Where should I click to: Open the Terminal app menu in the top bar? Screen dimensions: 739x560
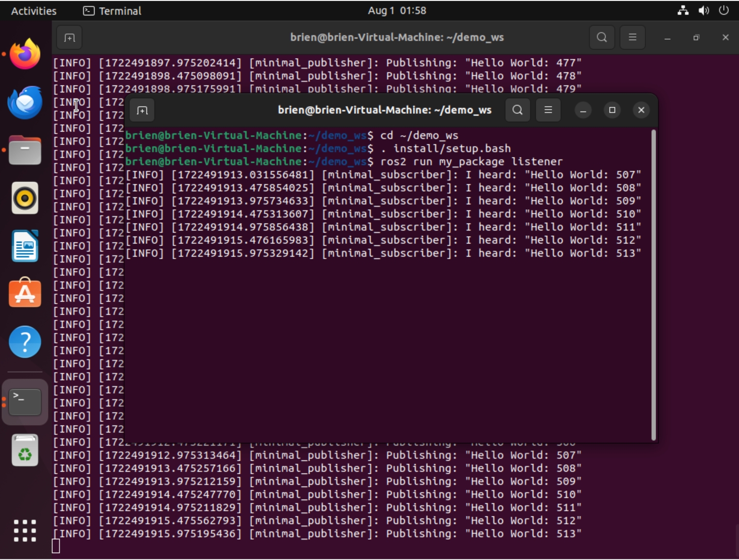point(111,10)
